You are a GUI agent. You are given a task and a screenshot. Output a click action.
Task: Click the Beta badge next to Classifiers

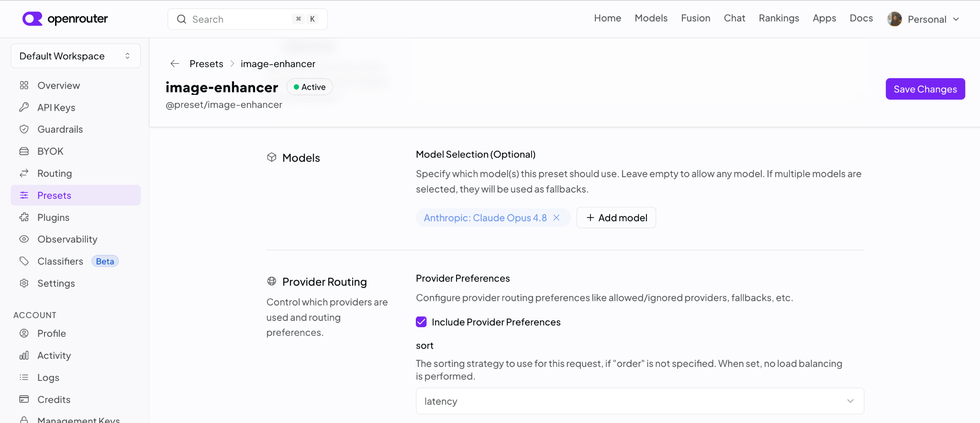[105, 261]
